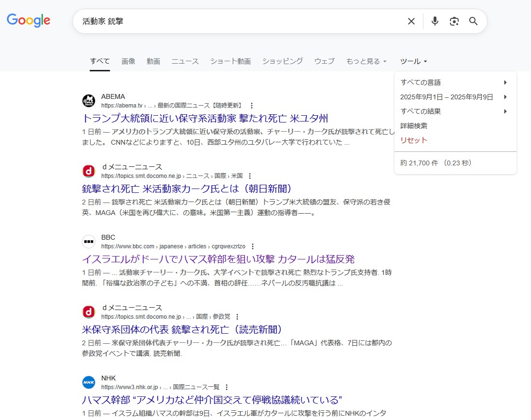
Task: Submit search with magnifier icon
Action: pyautogui.click(x=473, y=21)
